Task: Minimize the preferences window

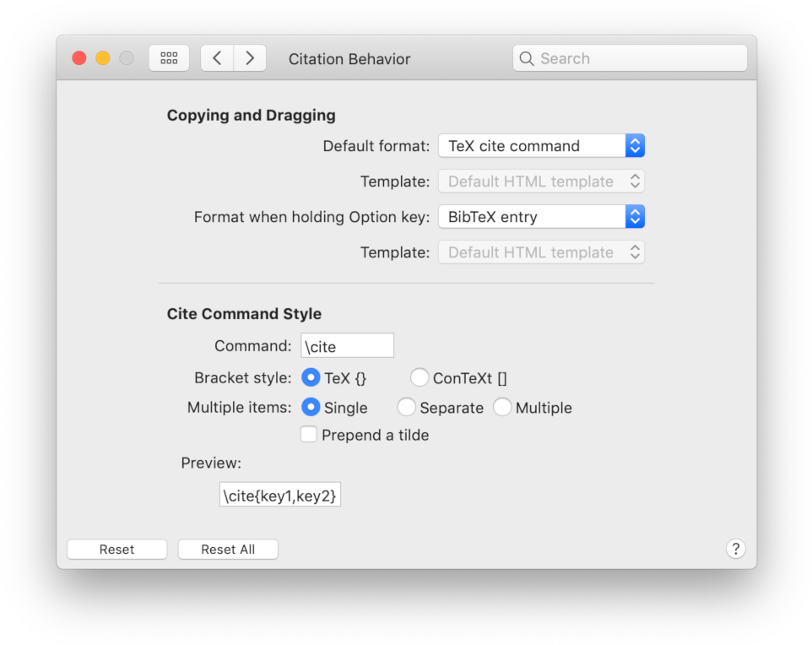Action: tap(103, 58)
